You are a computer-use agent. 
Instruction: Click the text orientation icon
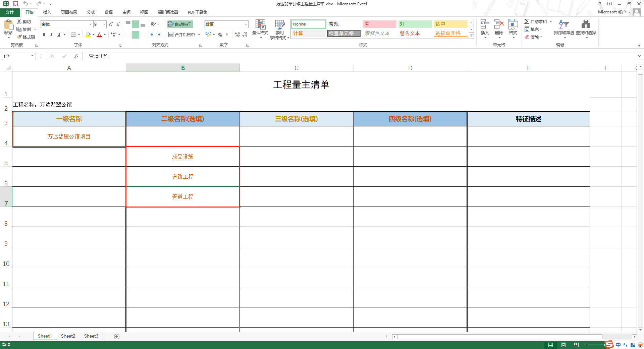click(153, 24)
